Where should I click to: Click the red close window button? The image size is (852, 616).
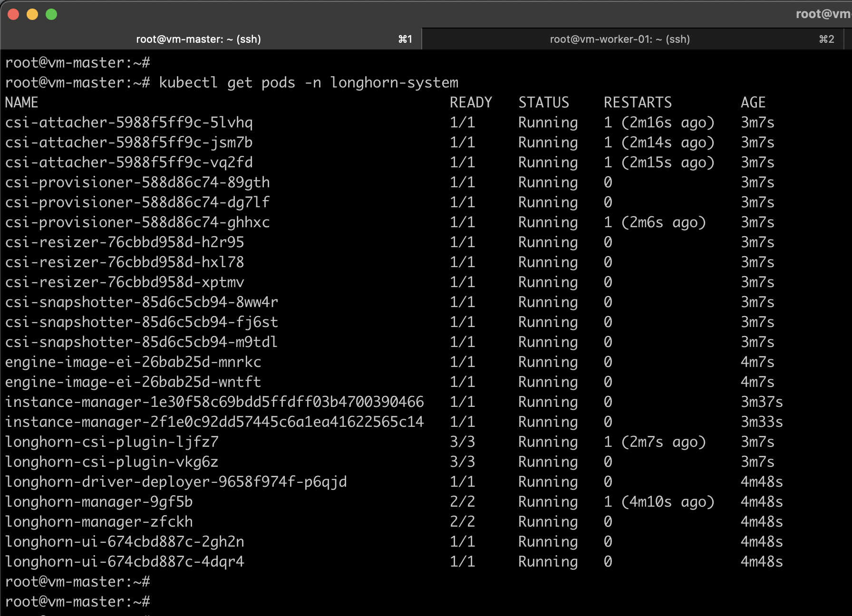13,14
